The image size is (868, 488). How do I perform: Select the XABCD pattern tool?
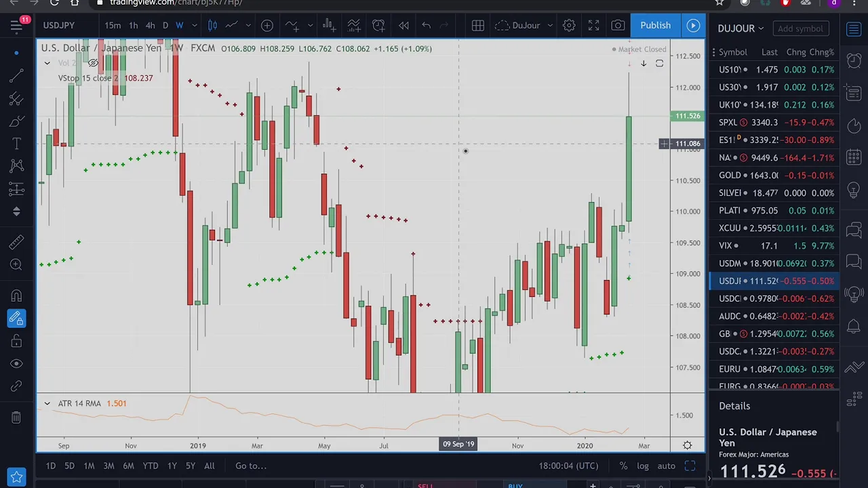coord(16,166)
